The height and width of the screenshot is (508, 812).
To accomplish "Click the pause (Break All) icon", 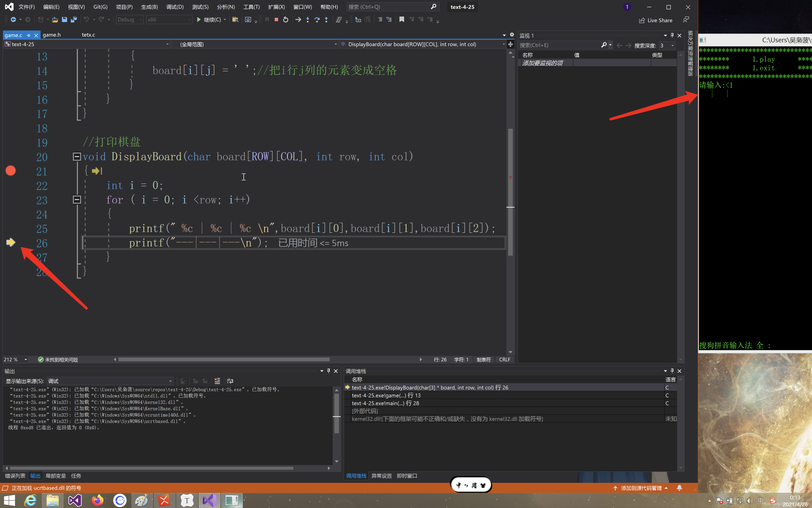I will 267,20.
